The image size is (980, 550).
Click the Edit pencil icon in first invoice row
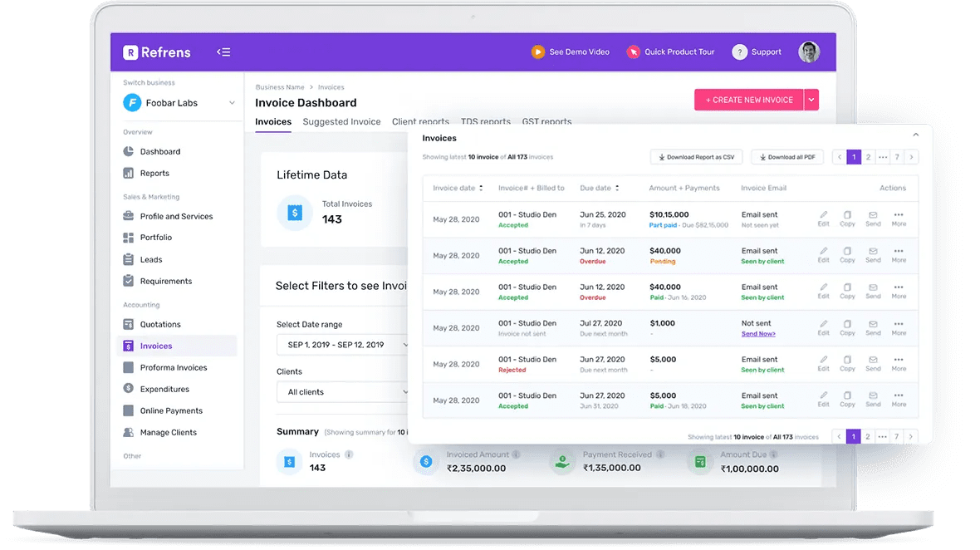click(x=823, y=215)
